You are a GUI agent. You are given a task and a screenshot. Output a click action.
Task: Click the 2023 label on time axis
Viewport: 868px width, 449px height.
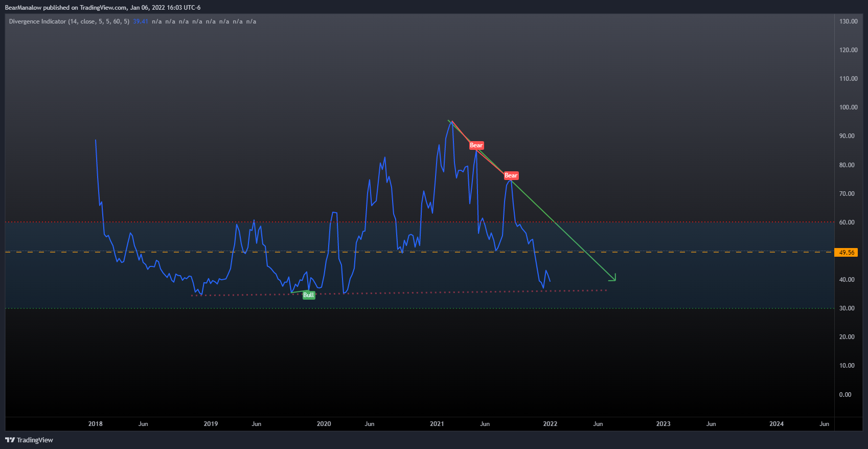(x=664, y=424)
